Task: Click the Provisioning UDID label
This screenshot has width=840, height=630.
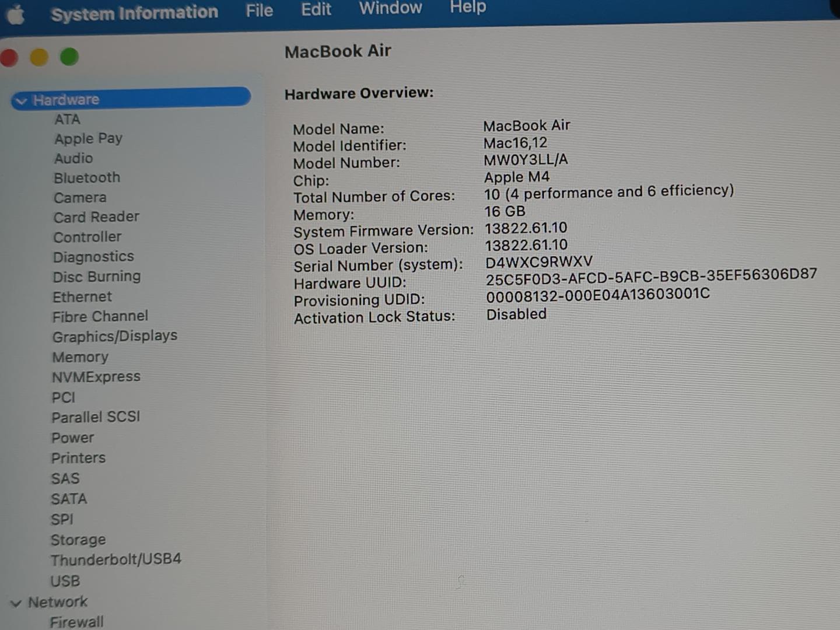Action: 359,300
